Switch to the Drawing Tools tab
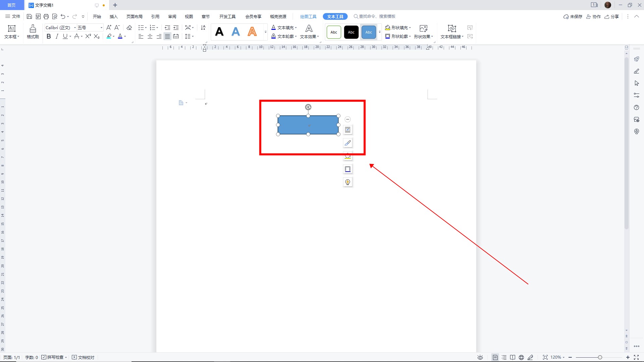The height and width of the screenshot is (362, 644). click(x=308, y=16)
